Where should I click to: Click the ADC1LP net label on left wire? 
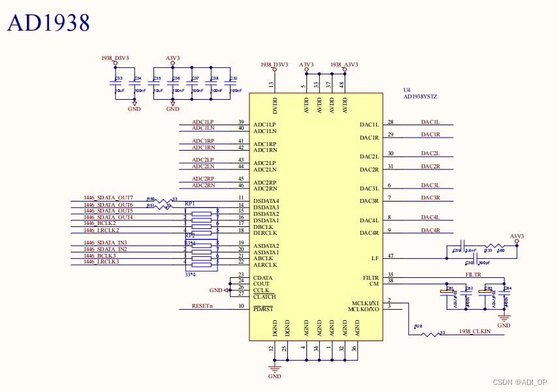pyautogui.click(x=203, y=122)
